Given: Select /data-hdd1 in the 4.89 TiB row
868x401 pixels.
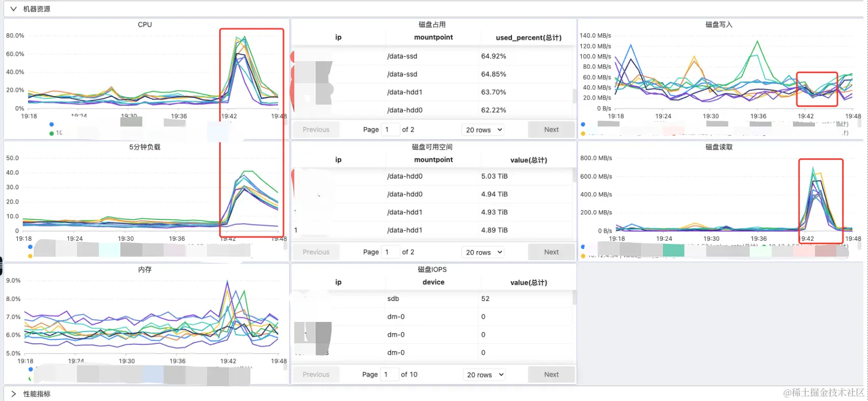Looking at the screenshot, I should click(x=404, y=230).
